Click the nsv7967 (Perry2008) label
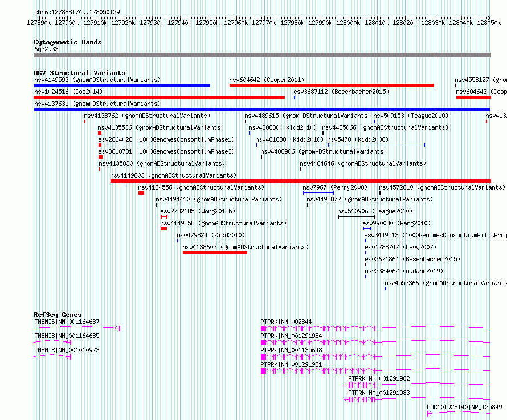This screenshot has height=420, width=507. [335, 187]
